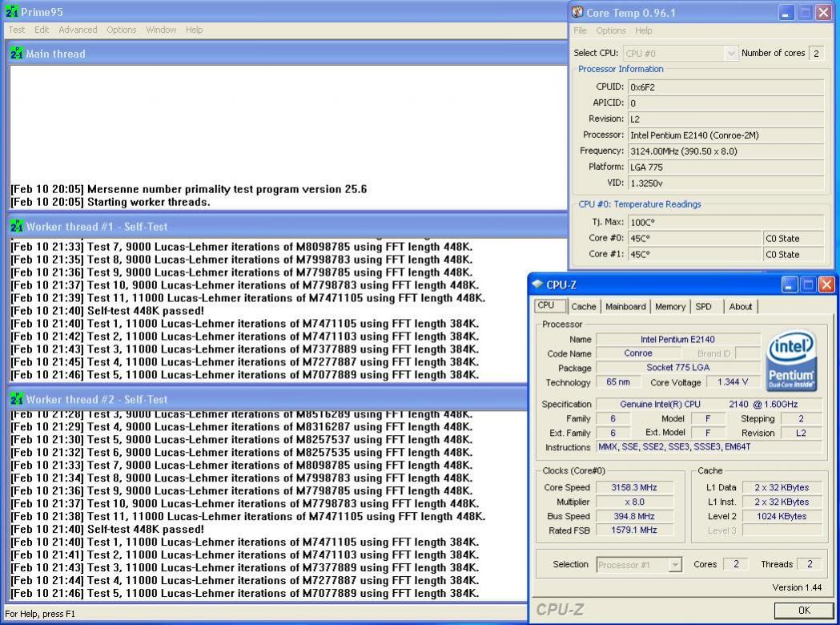
Task: Click the Package value Socket 775 LGA
Action: point(677,368)
